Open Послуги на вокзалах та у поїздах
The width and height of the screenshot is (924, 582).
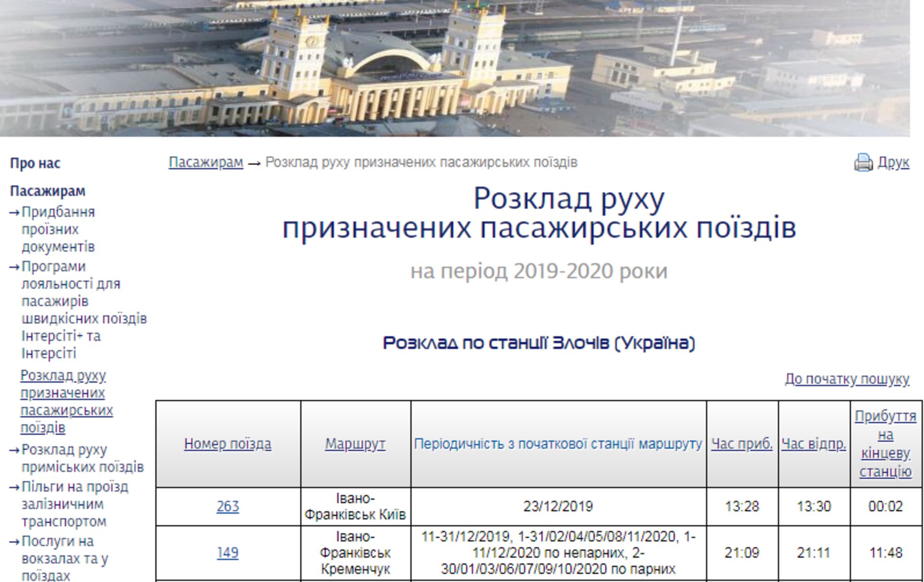[64, 558]
